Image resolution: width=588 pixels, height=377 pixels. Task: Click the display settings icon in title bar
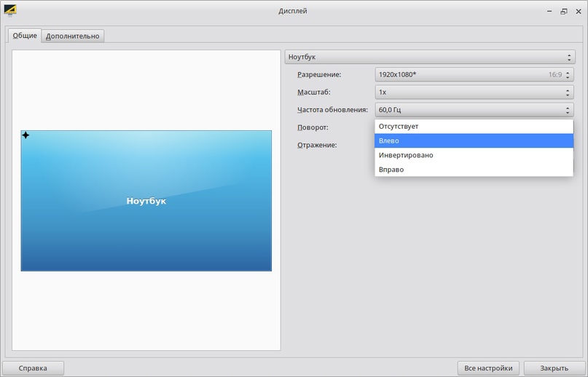9,10
